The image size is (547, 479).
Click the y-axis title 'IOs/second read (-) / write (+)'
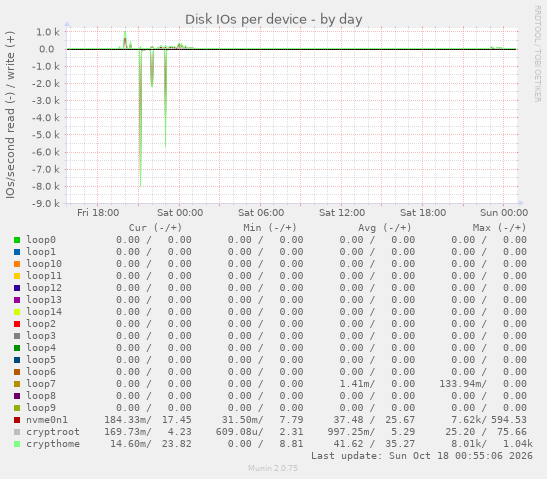[x=10, y=115]
